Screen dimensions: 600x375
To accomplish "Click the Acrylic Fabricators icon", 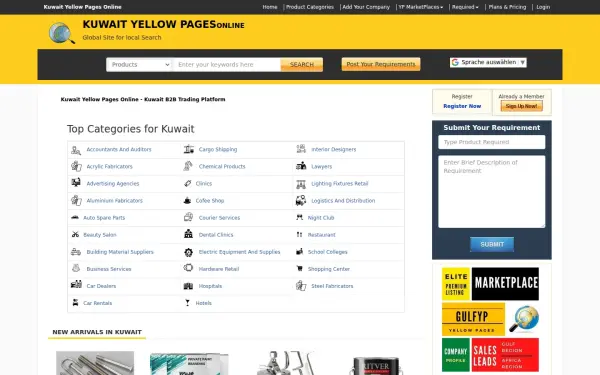I will (x=76, y=166).
